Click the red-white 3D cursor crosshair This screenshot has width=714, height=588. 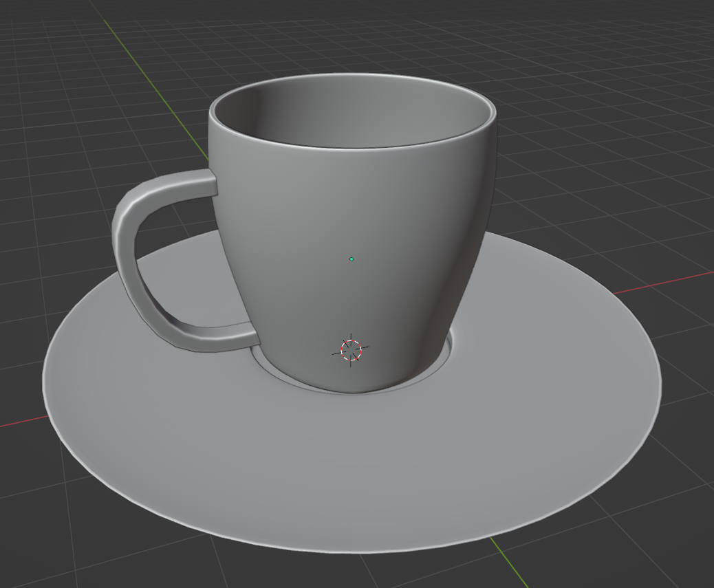(x=351, y=350)
